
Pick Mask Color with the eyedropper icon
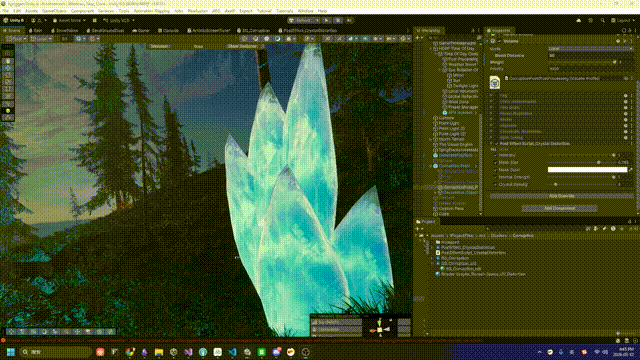click(x=631, y=169)
